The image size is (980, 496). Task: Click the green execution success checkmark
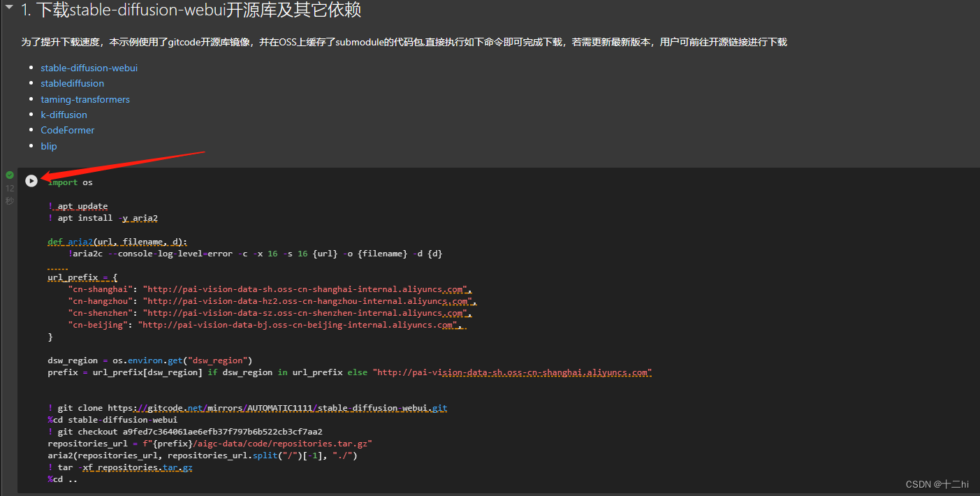pyautogui.click(x=10, y=175)
